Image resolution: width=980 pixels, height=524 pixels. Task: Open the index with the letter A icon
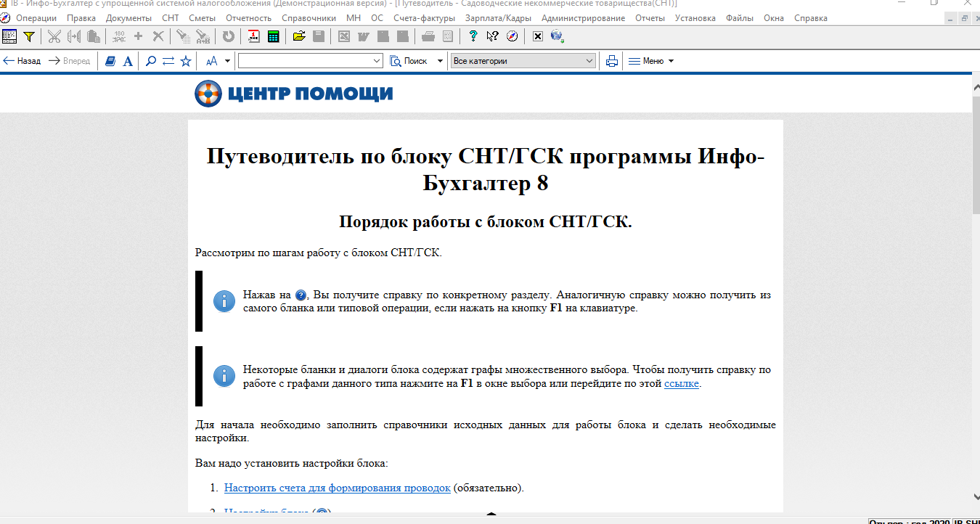point(128,61)
